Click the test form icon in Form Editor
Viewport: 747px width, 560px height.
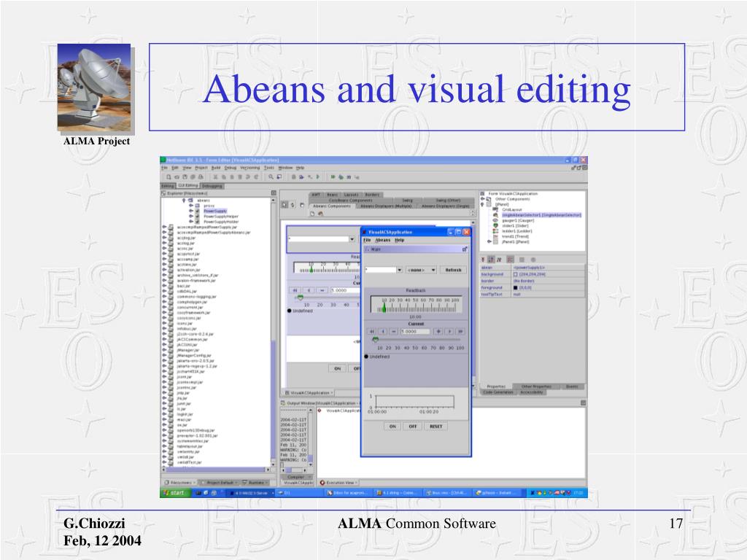coord(301,205)
